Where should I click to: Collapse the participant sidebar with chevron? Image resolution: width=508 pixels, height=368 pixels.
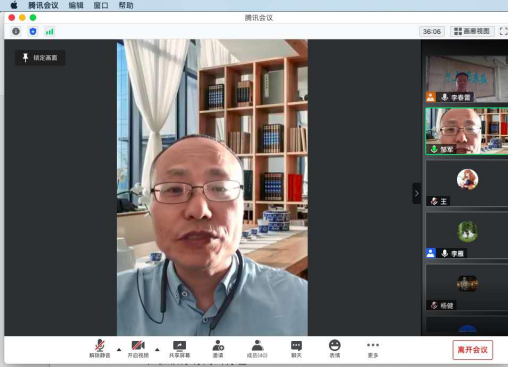(x=417, y=193)
